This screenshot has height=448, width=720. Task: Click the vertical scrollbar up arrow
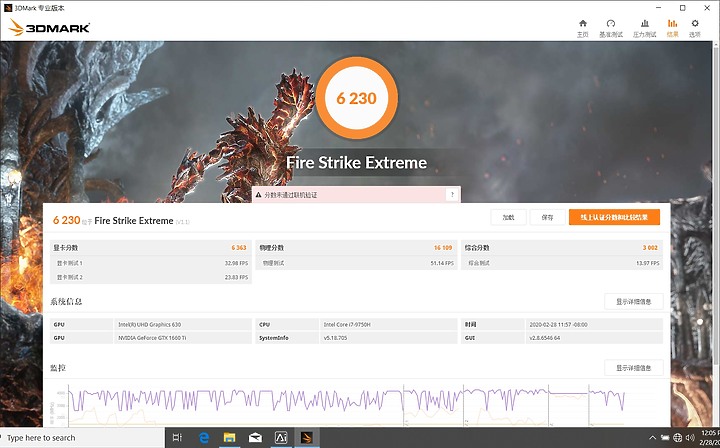click(715, 44)
